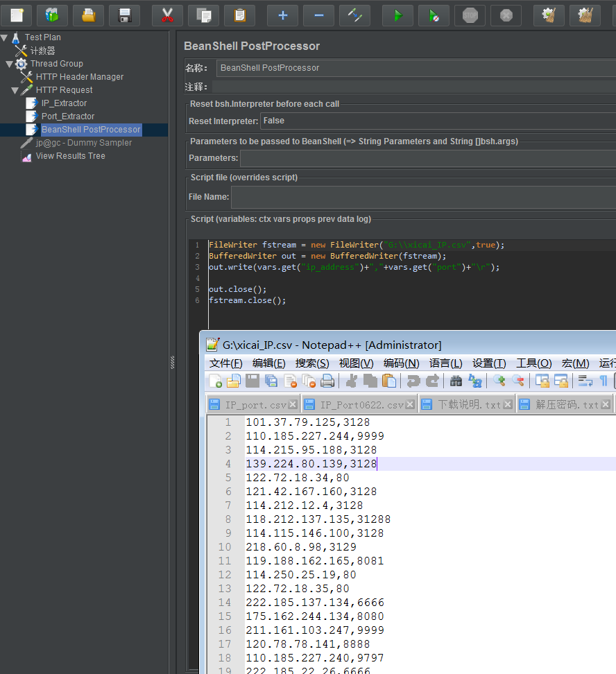Click Notepad++ Zoom Out icon
The height and width of the screenshot is (674, 616).
[518, 381]
